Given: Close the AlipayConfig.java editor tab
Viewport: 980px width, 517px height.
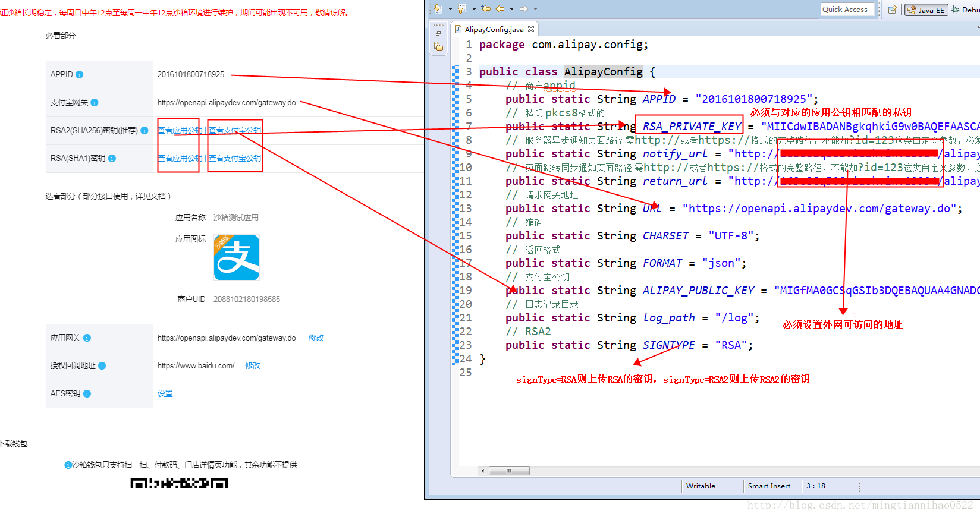Looking at the screenshot, I should coord(531,29).
